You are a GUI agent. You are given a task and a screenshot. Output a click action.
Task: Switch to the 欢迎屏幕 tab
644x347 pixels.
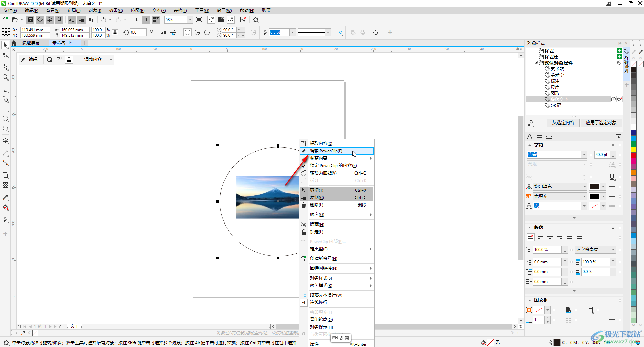click(31, 43)
